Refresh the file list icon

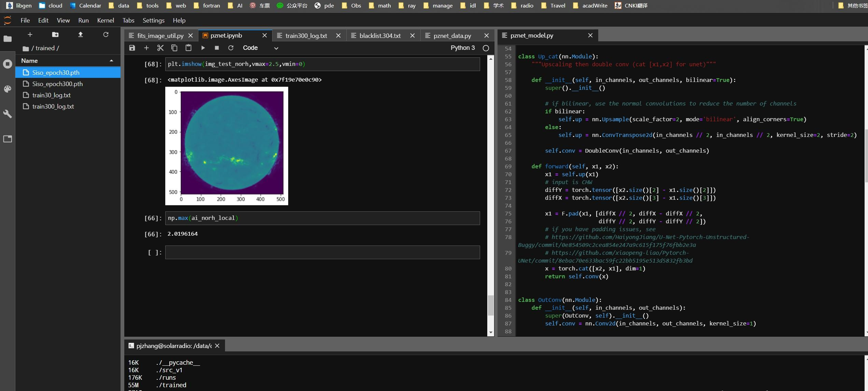click(x=106, y=34)
